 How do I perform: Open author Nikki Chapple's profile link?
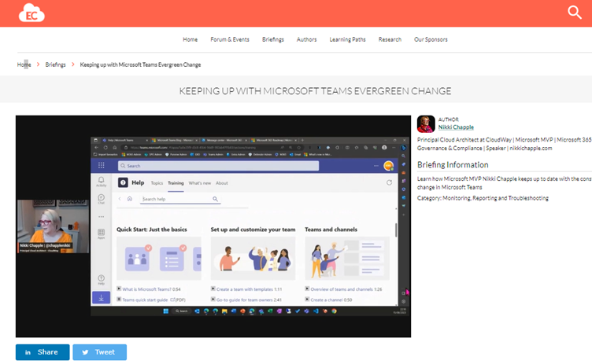[456, 127]
